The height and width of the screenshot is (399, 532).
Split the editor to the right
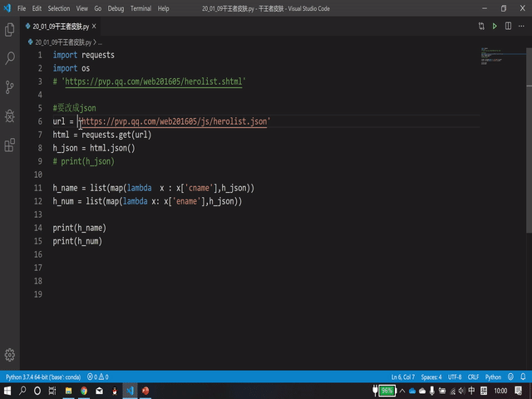[x=508, y=26]
